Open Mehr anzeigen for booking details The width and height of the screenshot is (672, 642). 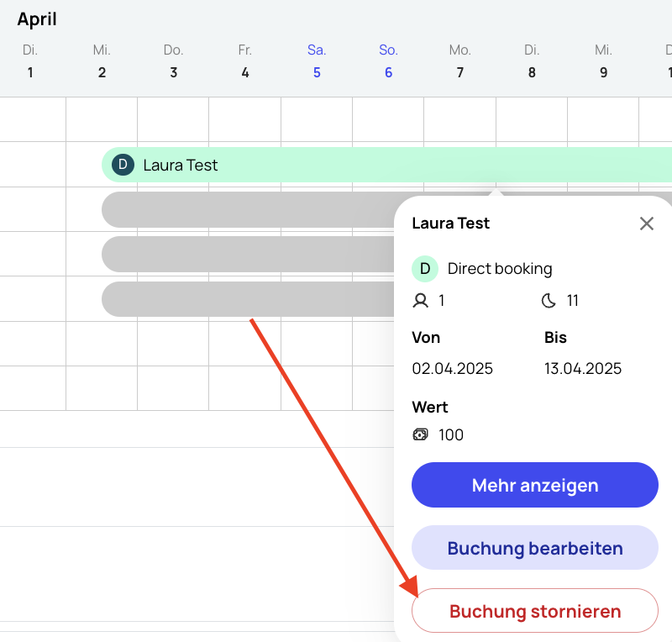pyautogui.click(x=535, y=485)
